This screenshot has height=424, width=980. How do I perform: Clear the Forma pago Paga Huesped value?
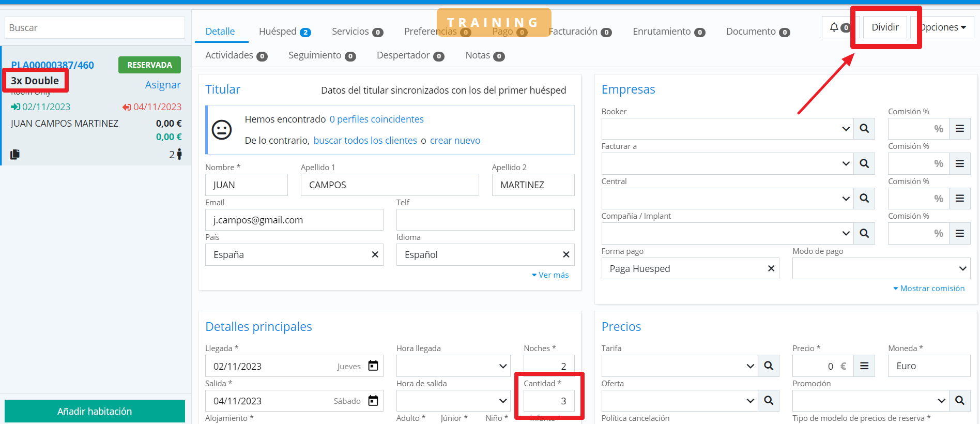click(x=771, y=268)
